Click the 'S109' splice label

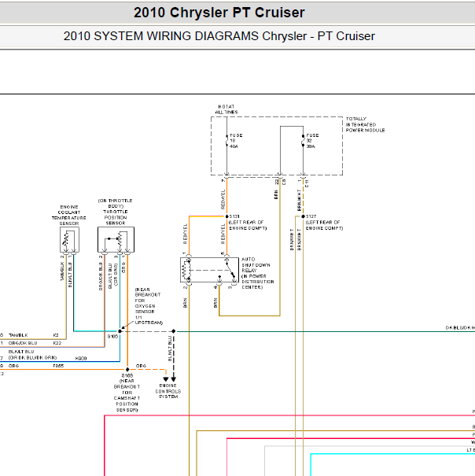coord(127,375)
